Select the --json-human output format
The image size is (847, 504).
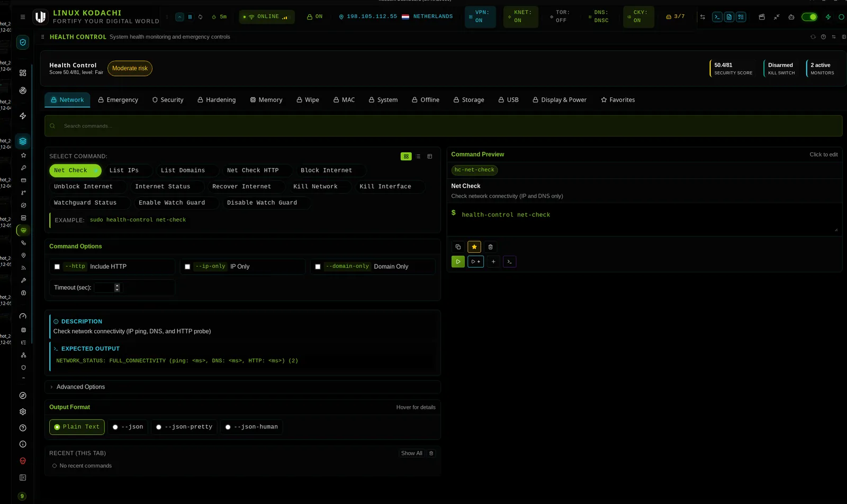pos(251,427)
